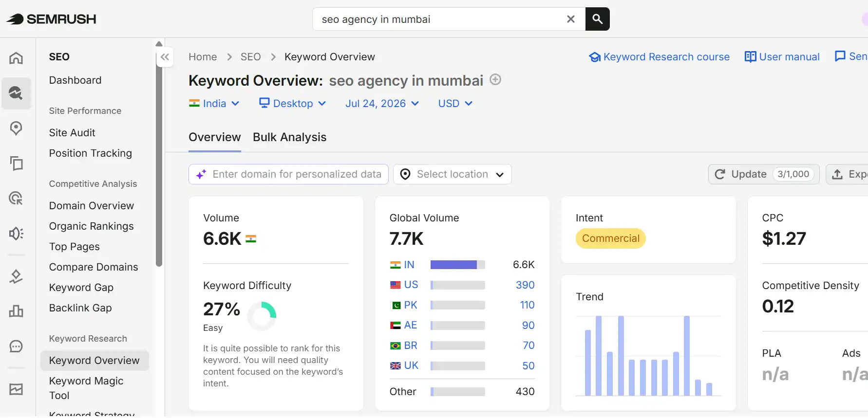Screen dimensions: 868x418
Task: Click the IN volume progress bar
Action: (457, 265)
